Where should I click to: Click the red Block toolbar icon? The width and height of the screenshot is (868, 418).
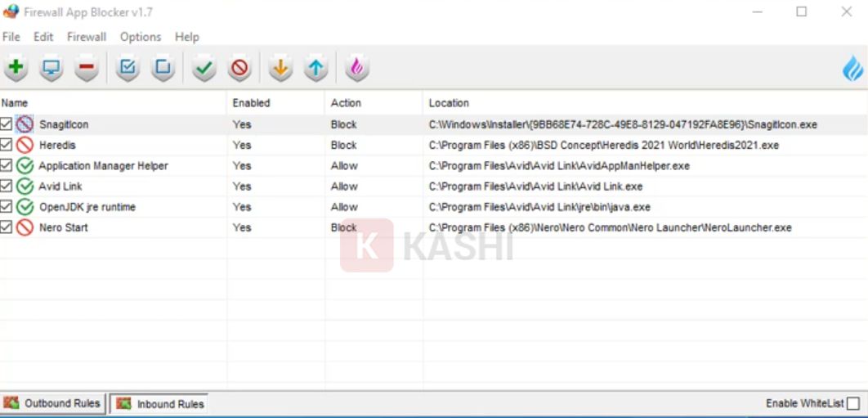(239, 69)
